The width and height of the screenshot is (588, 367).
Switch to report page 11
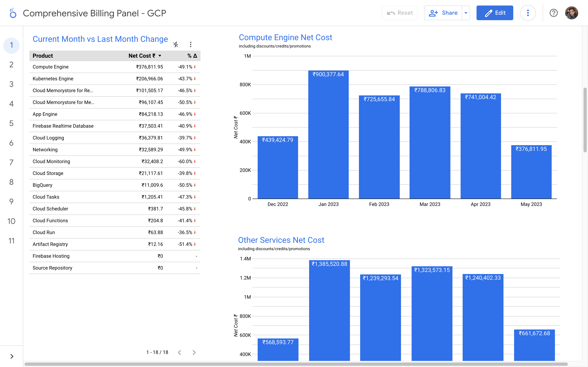click(x=11, y=241)
